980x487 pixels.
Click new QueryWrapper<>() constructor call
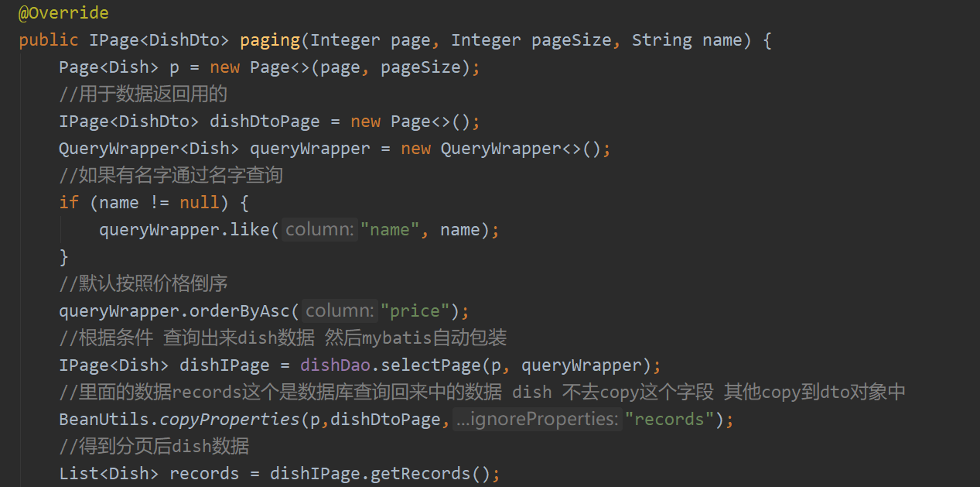click(x=500, y=149)
